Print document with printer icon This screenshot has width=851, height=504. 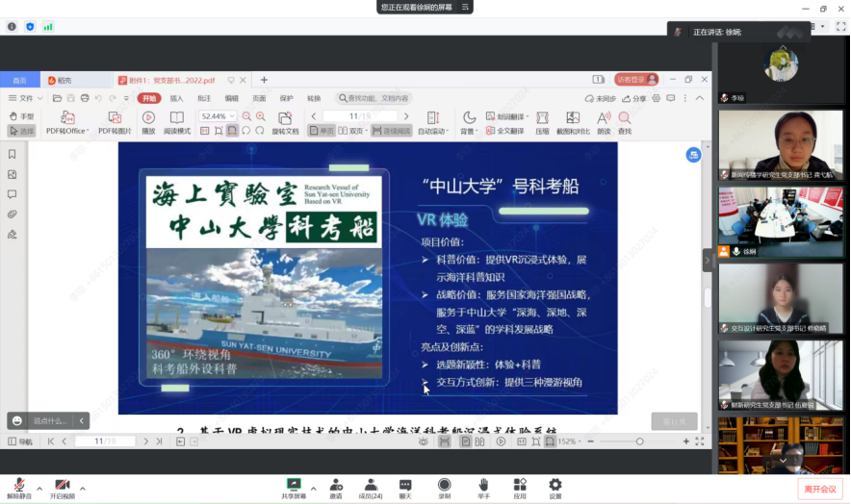[85, 98]
